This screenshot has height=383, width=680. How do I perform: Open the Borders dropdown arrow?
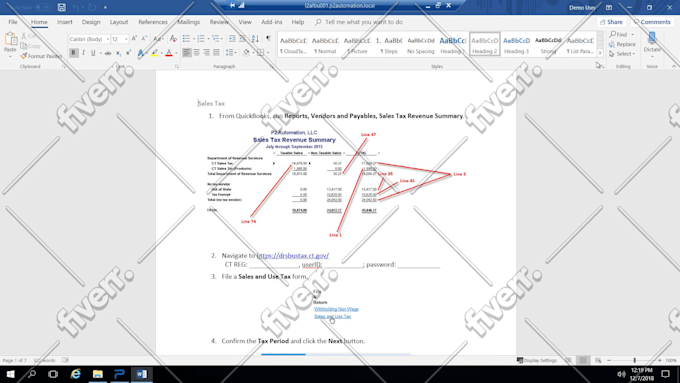[268, 53]
